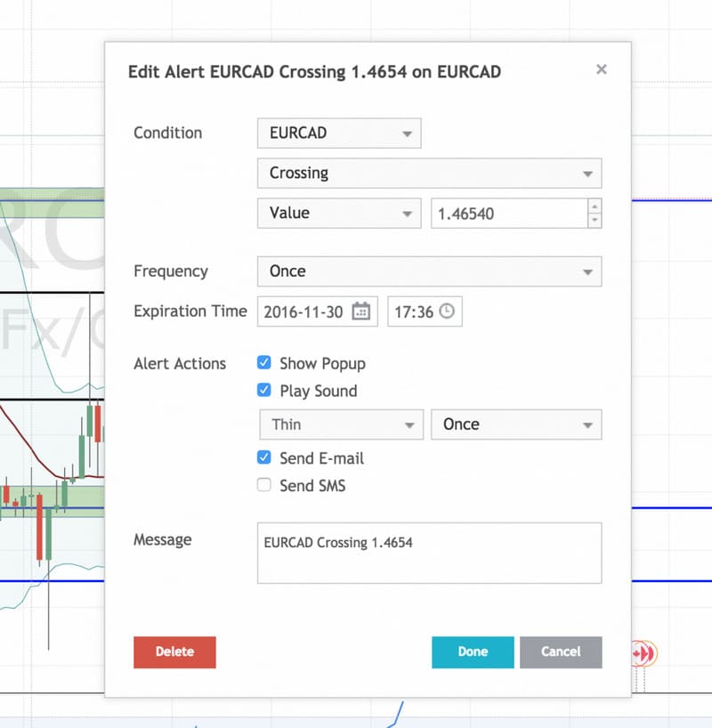Uncheck the Send E-mail option
Screen dimensions: 712x728
pos(264,458)
